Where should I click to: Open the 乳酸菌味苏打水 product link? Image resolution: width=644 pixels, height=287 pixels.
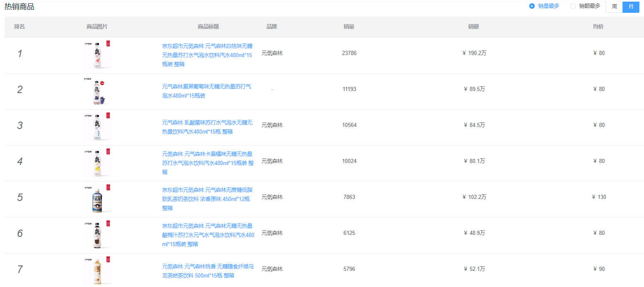coord(207,127)
